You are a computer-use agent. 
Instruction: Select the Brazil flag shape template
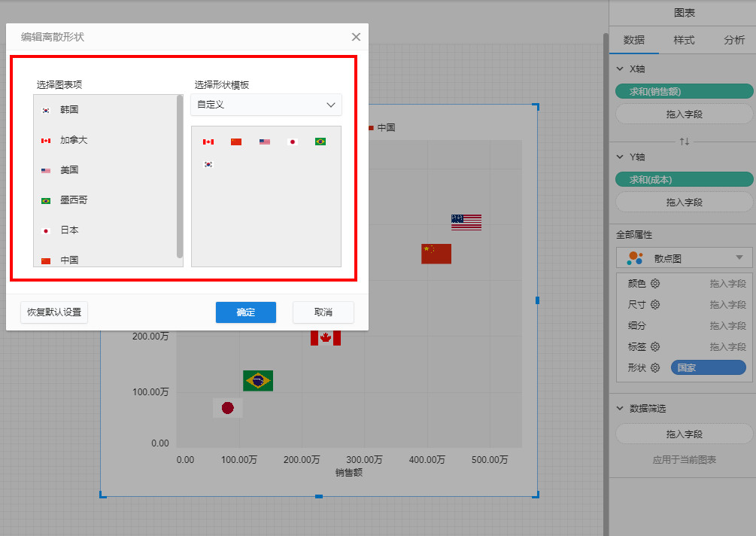(320, 142)
